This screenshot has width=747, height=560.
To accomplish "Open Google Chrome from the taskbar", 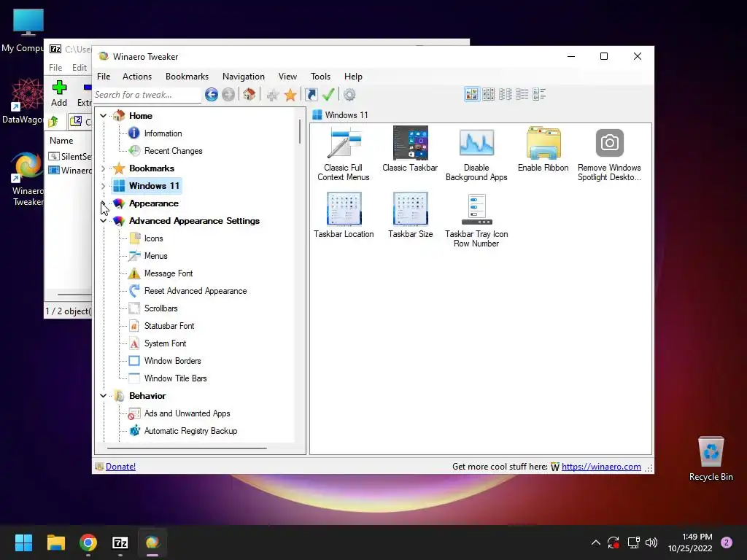I will point(88,542).
